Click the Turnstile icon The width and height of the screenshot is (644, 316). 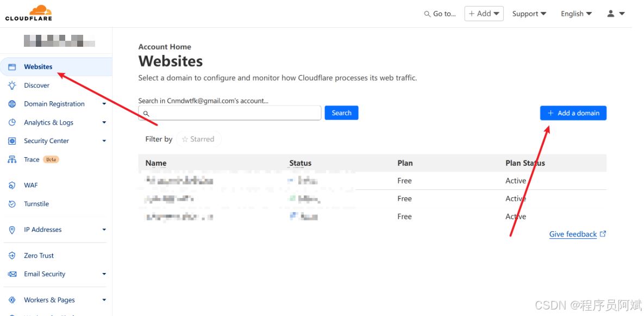[x=12, y=204]
